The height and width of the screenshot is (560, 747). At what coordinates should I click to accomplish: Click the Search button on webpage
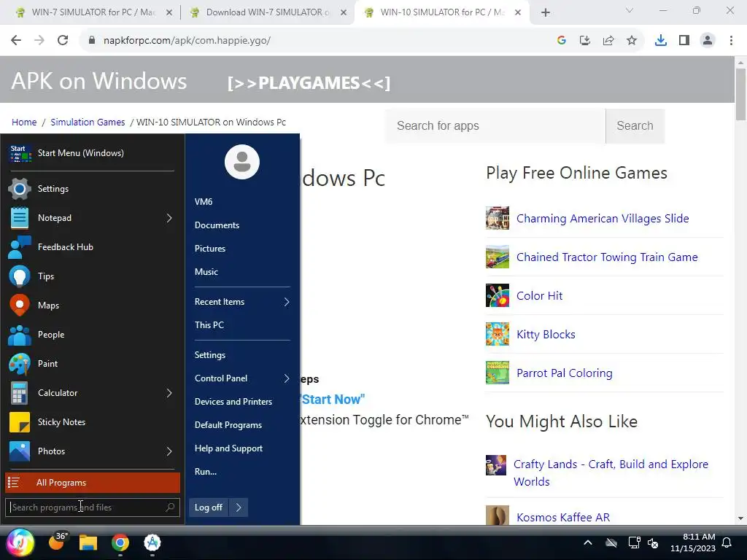635,125
